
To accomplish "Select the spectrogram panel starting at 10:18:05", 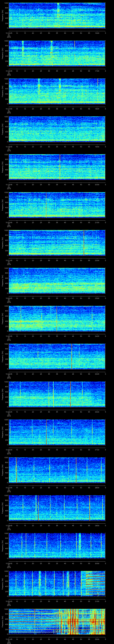I will (x=57, y=129).
